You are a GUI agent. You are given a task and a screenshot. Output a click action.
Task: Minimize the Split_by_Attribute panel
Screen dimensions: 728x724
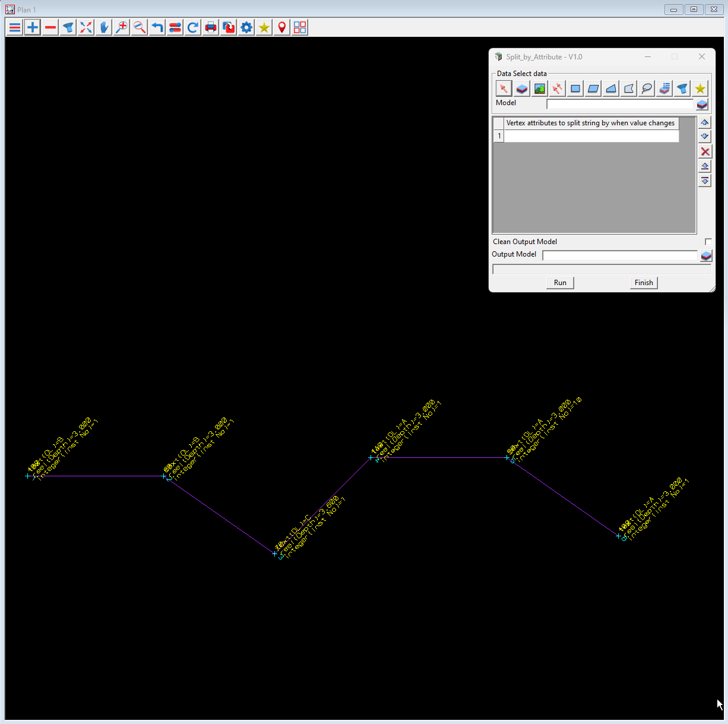[648, 57]
